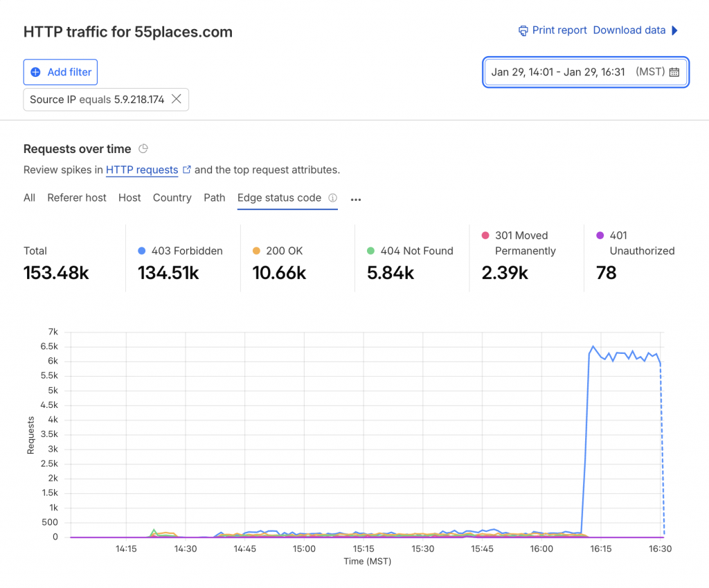Click the pie chart icon beside Requests over time

pyautogui.click(x=143, y=149)
